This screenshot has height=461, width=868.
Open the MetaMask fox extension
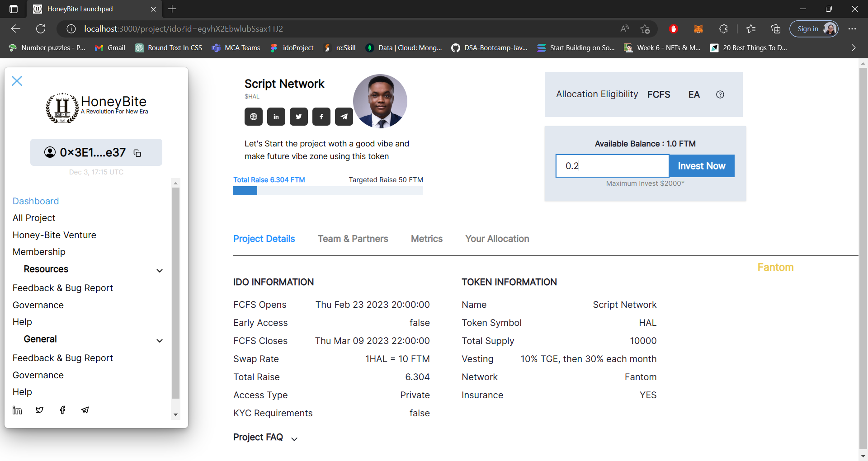(698, 29)
